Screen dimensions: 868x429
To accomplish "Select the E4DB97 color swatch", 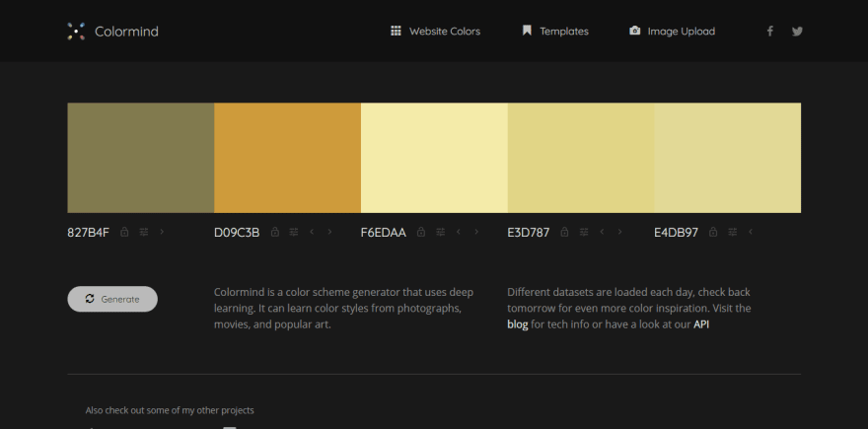I will 727,158.
